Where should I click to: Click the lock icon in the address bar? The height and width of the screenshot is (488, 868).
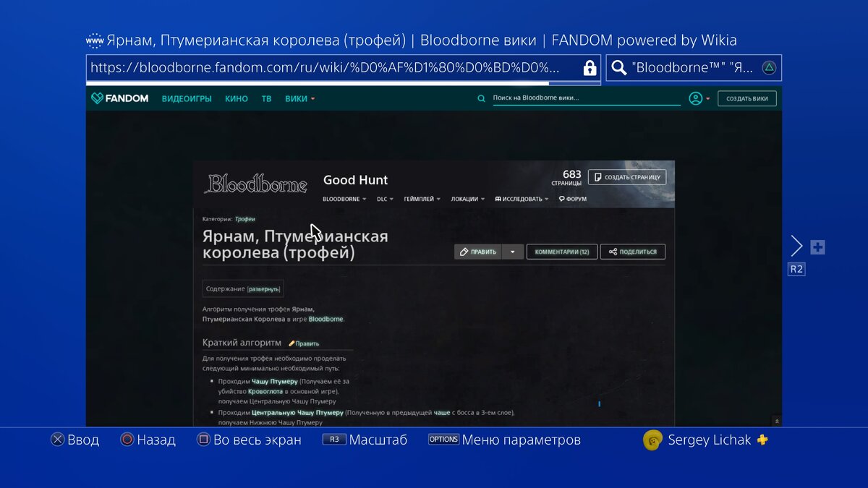click(590, 67)
